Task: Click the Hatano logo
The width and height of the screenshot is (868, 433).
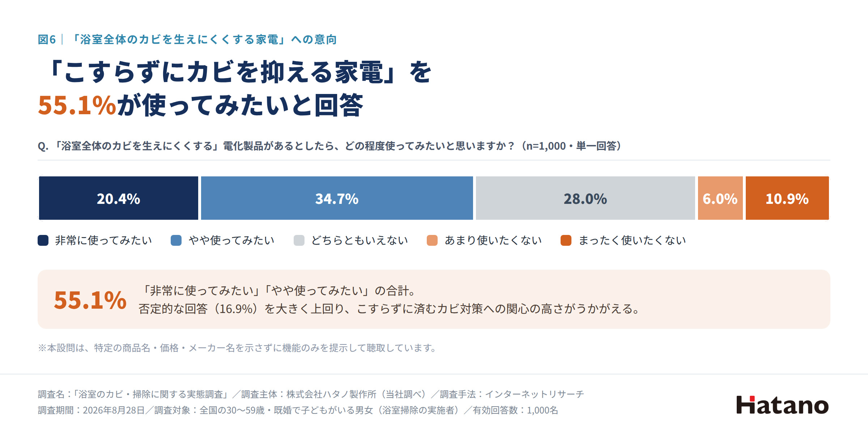Action: (782, 405)
